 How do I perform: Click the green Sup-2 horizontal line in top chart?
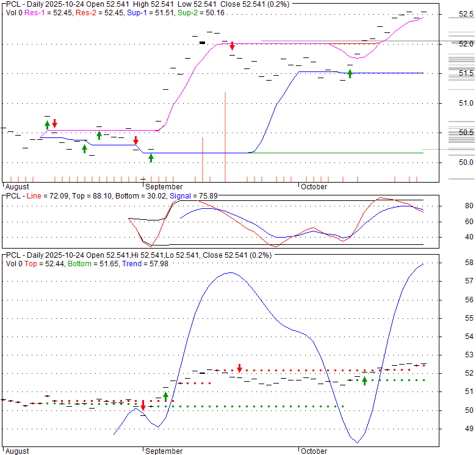point(336,153)
